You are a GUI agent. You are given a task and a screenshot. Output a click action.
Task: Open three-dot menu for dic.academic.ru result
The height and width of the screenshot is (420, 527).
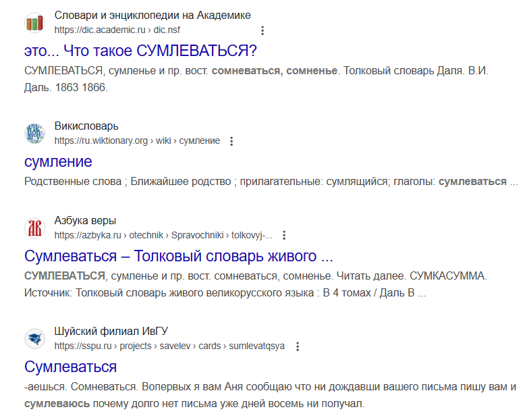point(262,30)
